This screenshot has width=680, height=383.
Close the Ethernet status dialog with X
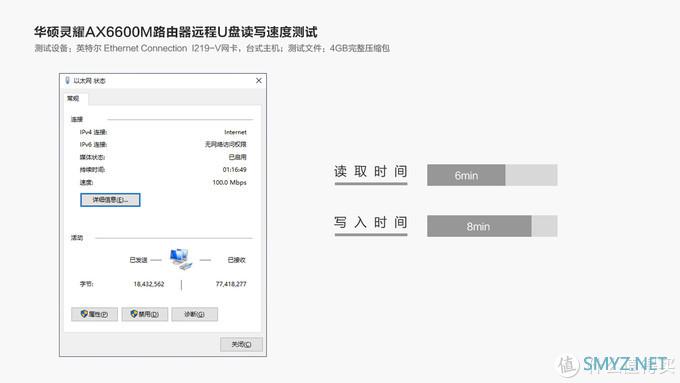point(259,81)
